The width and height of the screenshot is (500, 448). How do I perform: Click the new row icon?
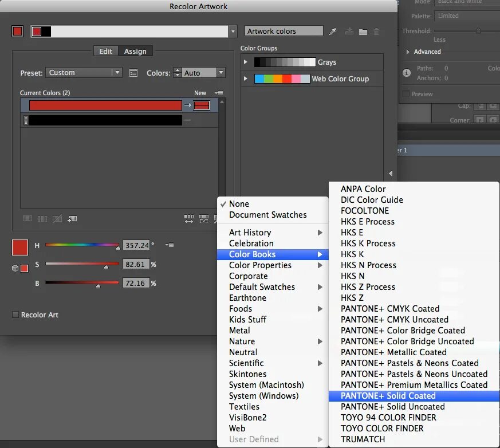pyautogui.click(x=72, y=219)
